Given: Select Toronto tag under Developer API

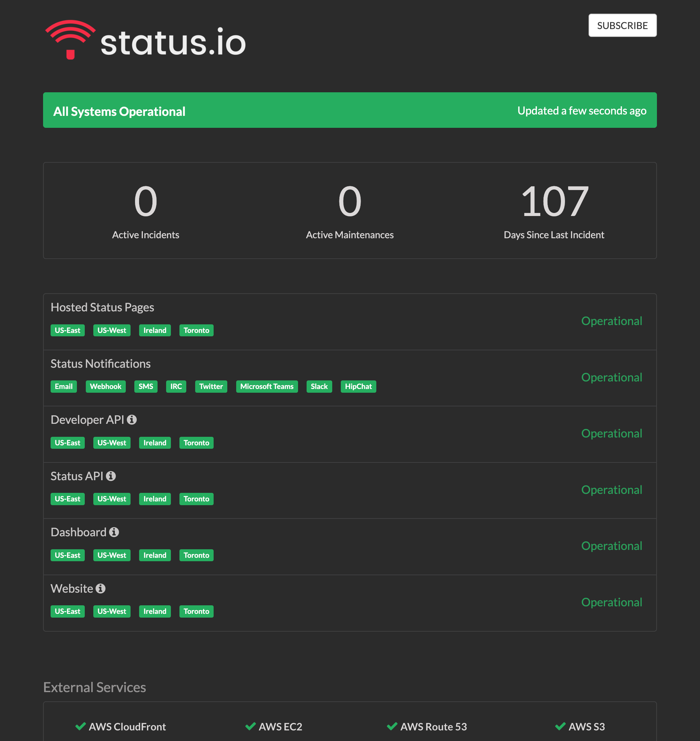Looking at the screenshot, I should [x=196, y=443].
